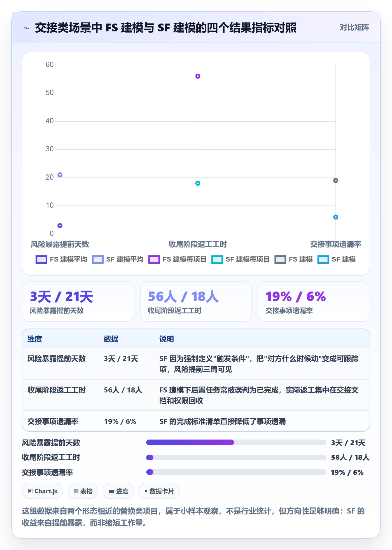The height and width of the screenshot is (550, 392).
Task: Click x-axis label 交接事项遗漏率
Action: (x=335, y=244)
